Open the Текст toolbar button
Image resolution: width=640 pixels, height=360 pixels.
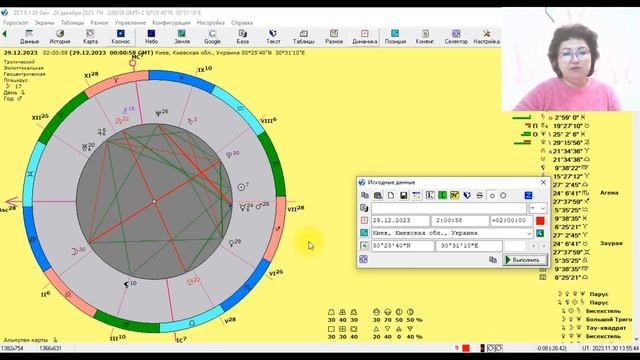click(273, 37)
